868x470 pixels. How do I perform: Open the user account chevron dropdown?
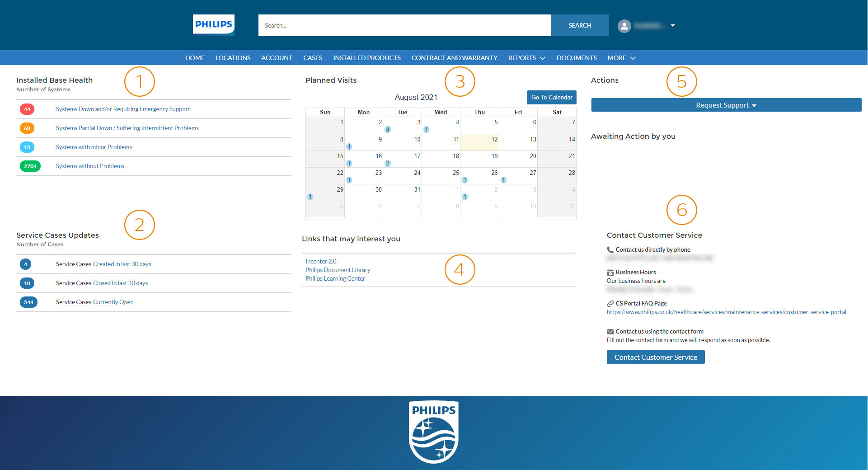pos(673,25)
